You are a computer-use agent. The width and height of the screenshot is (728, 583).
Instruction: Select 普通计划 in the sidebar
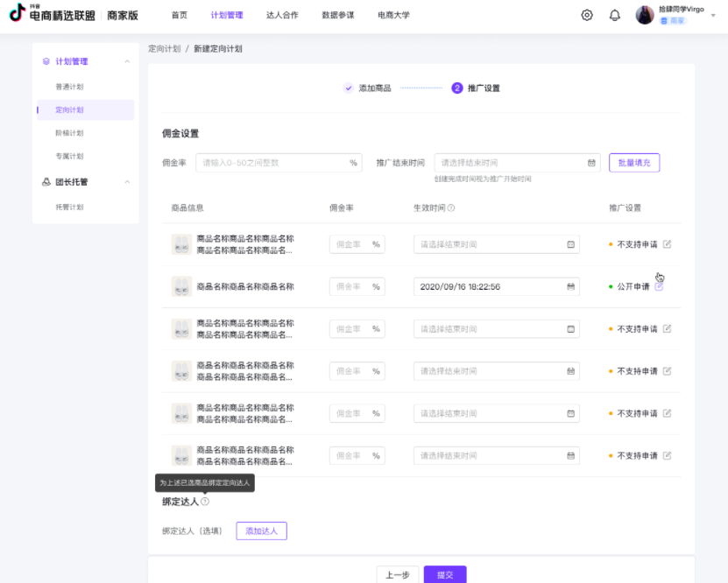pos(69,87)
